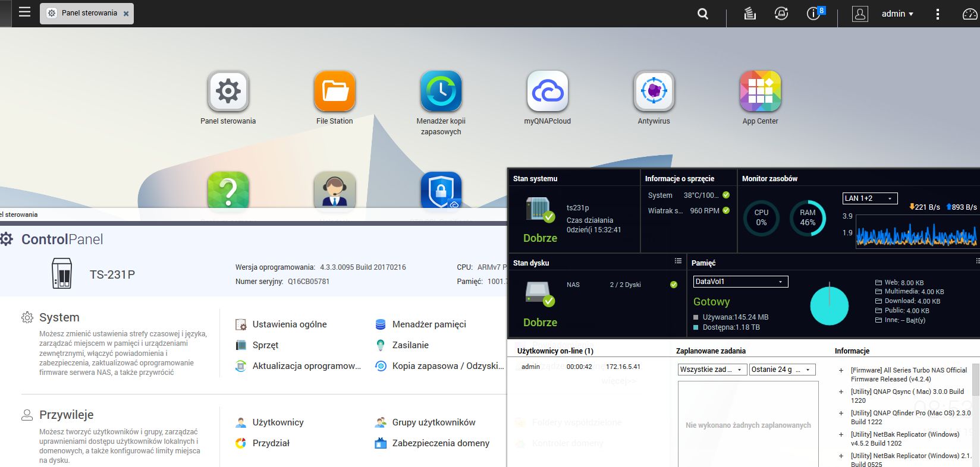Open the helpdesk headset agent icon
The width and height of the screenshot is (980, 467).
pos(335,190)
